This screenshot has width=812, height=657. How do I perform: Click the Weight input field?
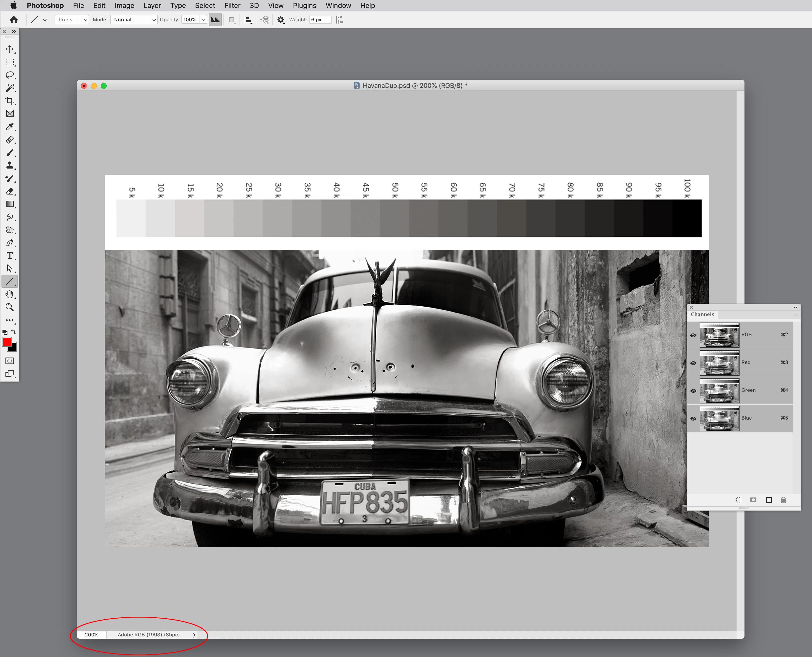320,20
